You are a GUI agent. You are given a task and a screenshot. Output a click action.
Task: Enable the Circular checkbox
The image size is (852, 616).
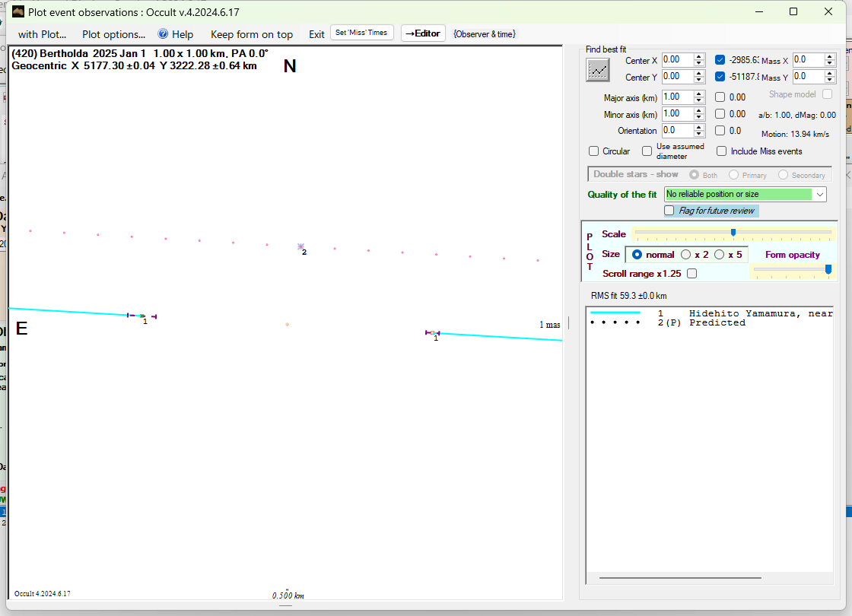click(594, 151)
